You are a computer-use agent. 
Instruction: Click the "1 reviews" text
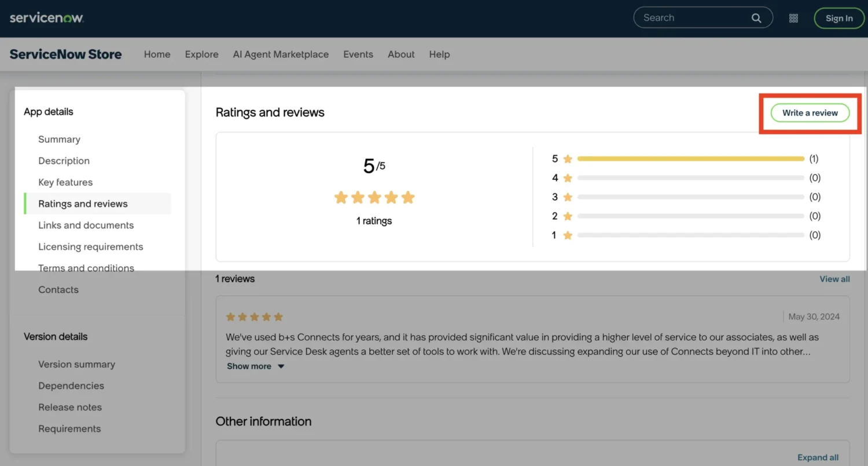point(235,279)
